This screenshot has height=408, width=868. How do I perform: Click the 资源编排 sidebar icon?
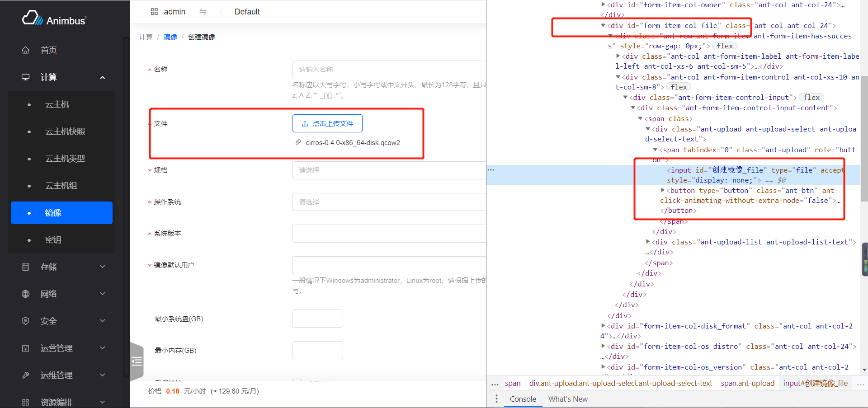(26, 402)
